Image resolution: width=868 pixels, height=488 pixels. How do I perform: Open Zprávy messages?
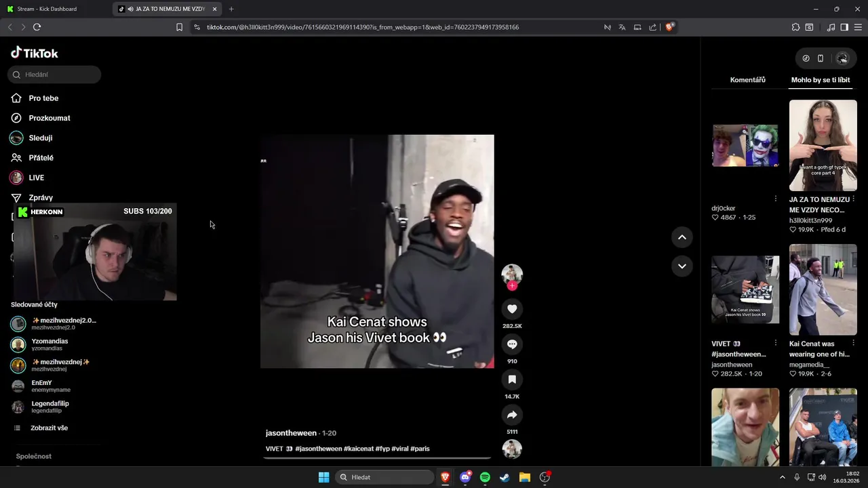pos(41,197)
